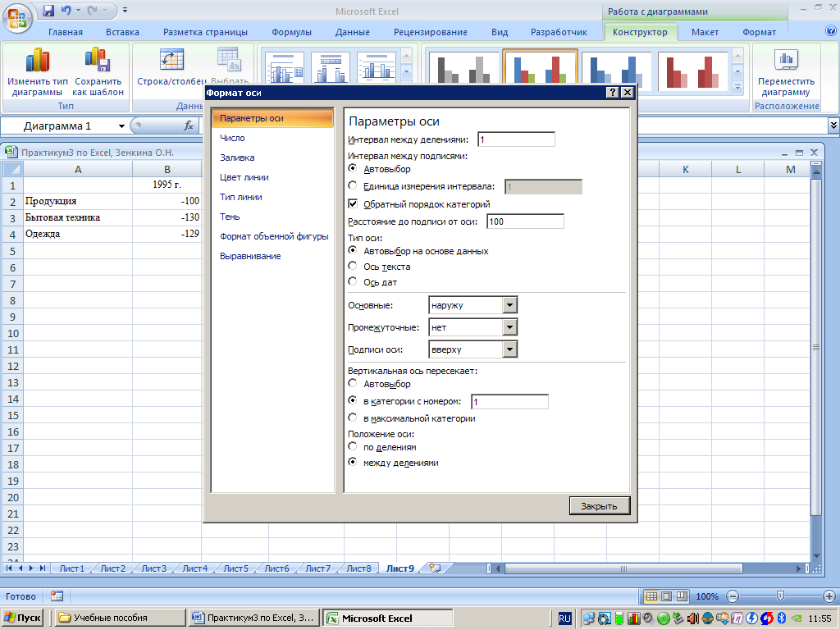Select в максимальной категории radio button
This screenshot has width=840, height=630.
(353, 418)
